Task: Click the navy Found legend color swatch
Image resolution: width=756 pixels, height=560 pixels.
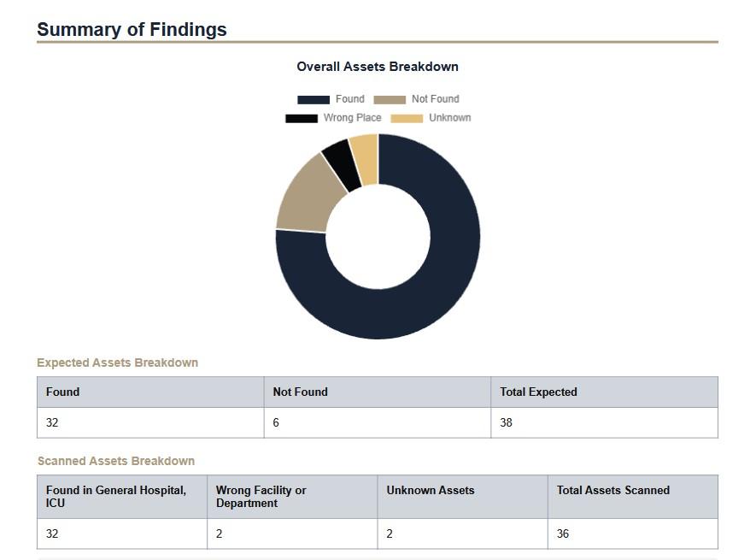Action: click(x=313, y=99)
